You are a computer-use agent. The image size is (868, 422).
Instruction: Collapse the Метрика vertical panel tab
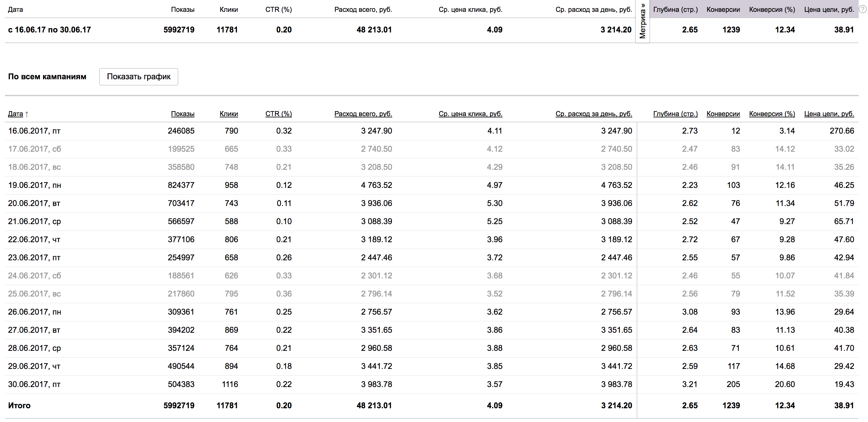(642, 21)
